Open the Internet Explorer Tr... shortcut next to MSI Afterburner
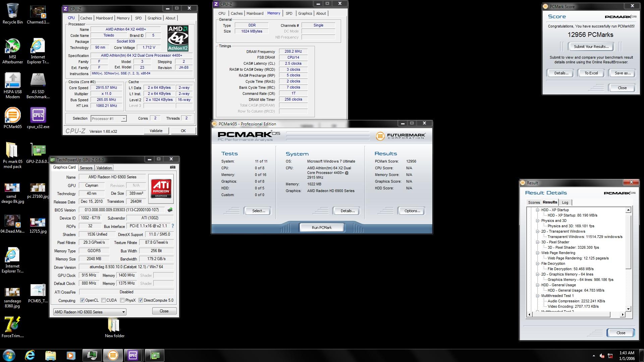 click(38, 51)
